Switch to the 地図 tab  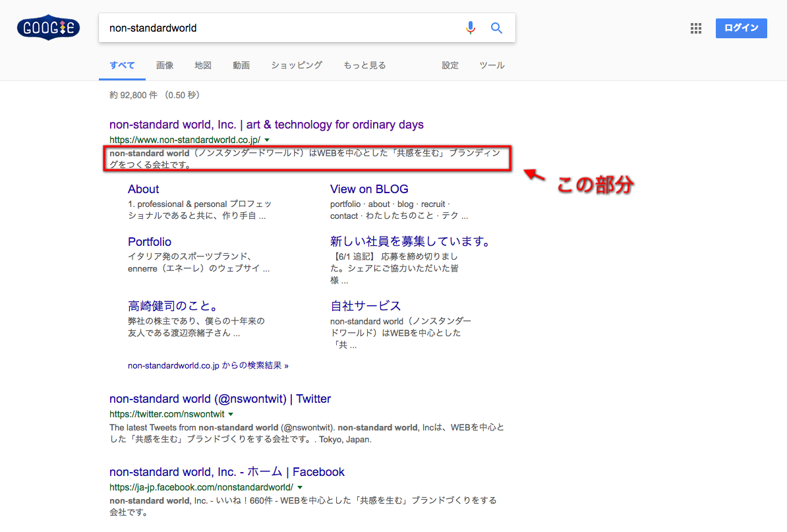coord(203,65)
